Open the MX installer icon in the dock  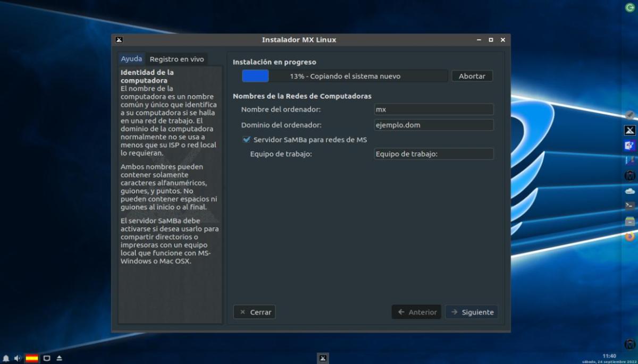pos(629,130)
